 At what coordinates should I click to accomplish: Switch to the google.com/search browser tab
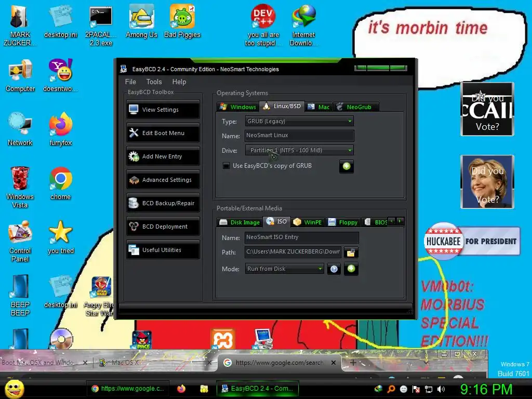[280, 363]
